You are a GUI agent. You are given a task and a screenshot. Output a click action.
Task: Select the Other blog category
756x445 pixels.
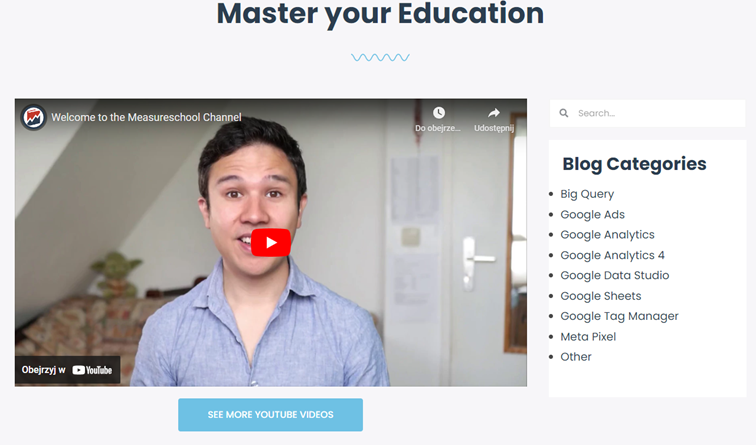point(575,357)
